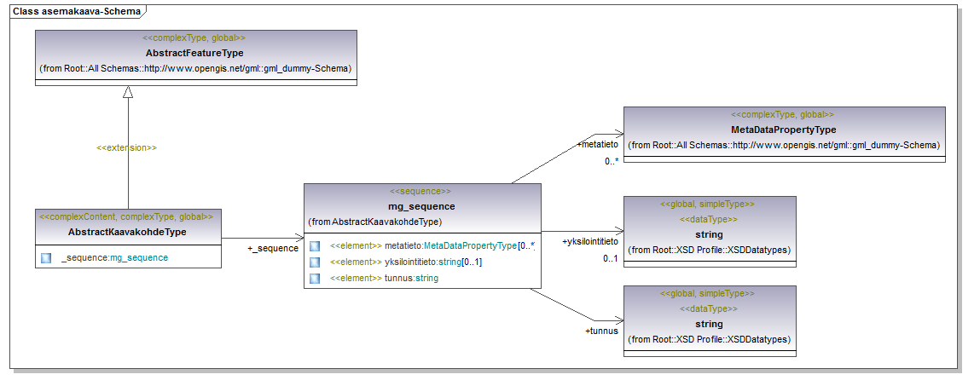Click the +_sequence association label
Image resolution: width=980 pixels, height=386 pixels.
coord(273,249)
